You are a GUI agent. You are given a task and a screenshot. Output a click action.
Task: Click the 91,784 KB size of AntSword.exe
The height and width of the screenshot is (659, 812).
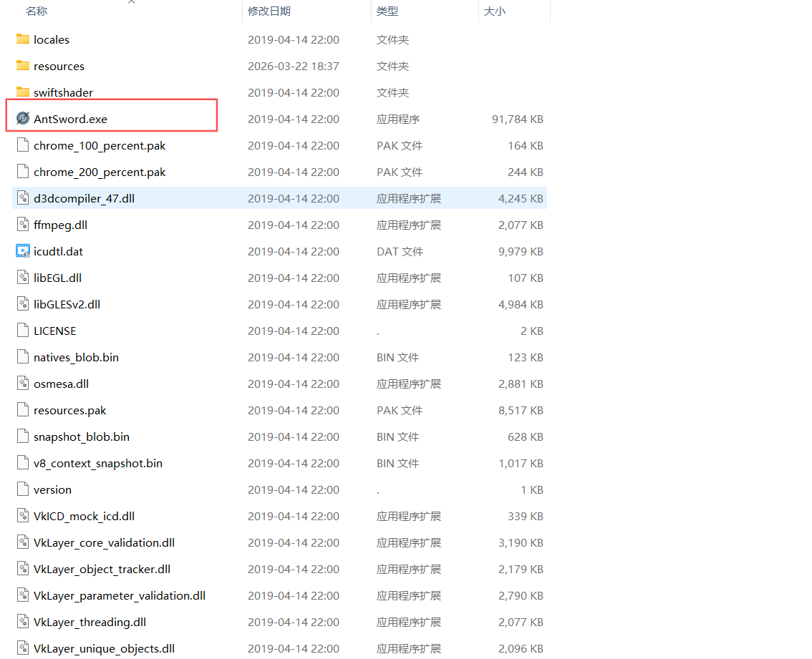[x=517, y=119]
